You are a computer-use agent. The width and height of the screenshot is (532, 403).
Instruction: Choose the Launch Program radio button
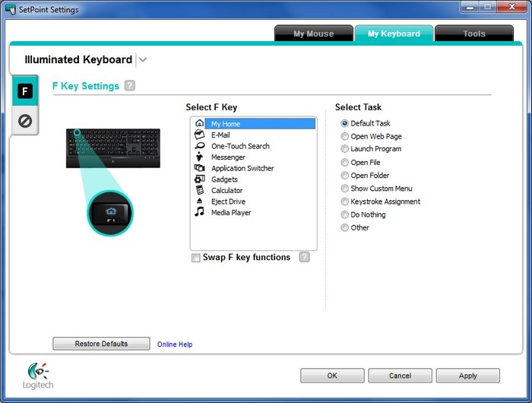345,149
